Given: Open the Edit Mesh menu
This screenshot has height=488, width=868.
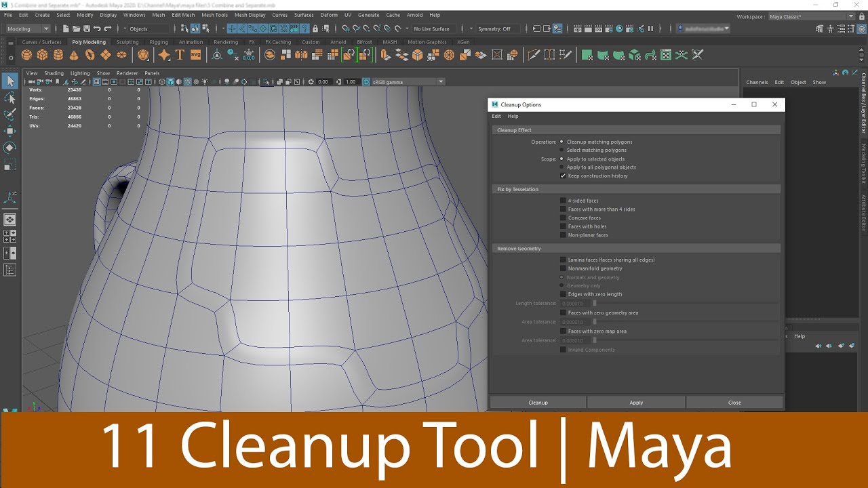Looking at the screenshot, I should [x=183, y=15].
